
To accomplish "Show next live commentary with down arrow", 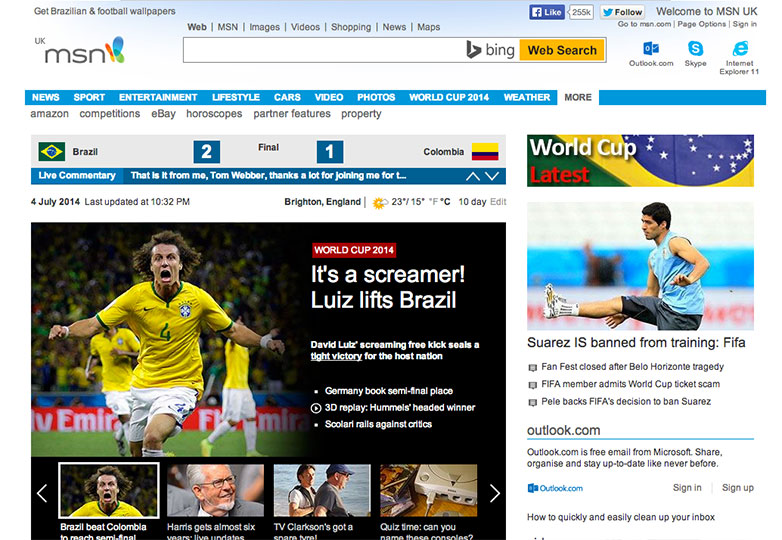I will coord(492,176).
